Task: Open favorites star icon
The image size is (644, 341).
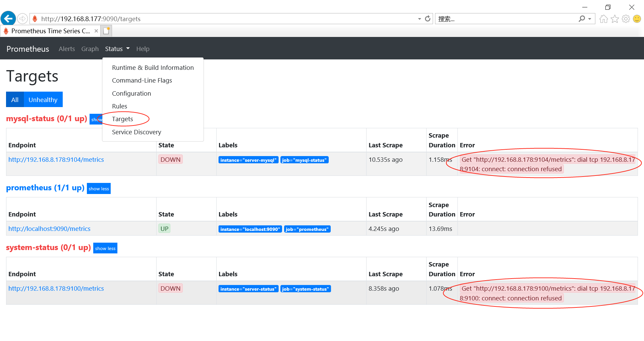Action: (x=615, y=19)
